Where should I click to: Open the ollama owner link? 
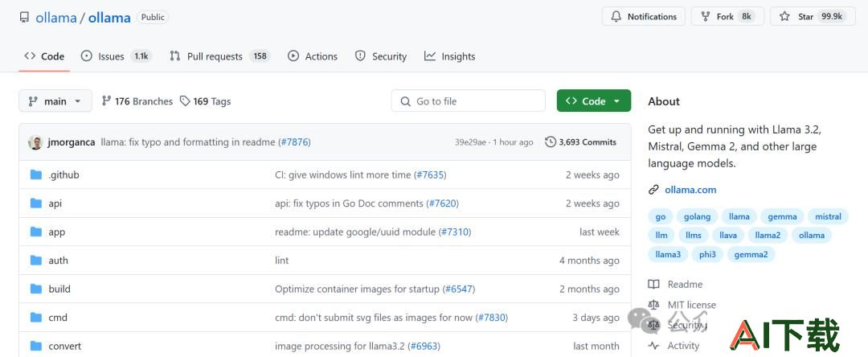coord(56,17)
